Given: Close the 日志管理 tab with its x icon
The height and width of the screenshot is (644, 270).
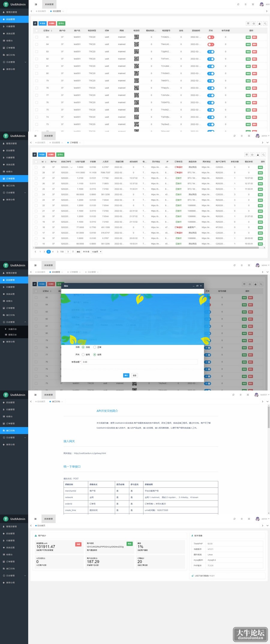Looking at the screenshot, I should tap(98, 272).
